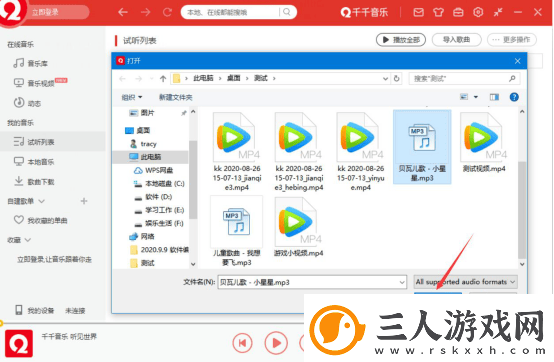This screenshot has width=554, height=362.
Task: Expand address bar history dropdown
Action: point(385,78)
